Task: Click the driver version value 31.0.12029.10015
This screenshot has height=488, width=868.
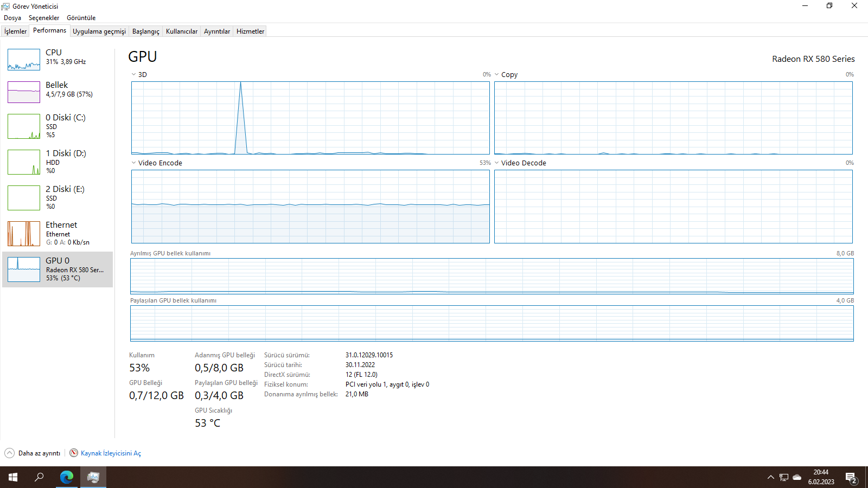Action: point(369,355)
